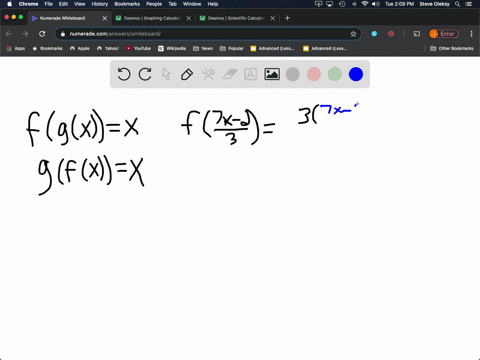Open the Chrome menu
The width and height of the screenshot is (480, 360).
coord(28,4)
